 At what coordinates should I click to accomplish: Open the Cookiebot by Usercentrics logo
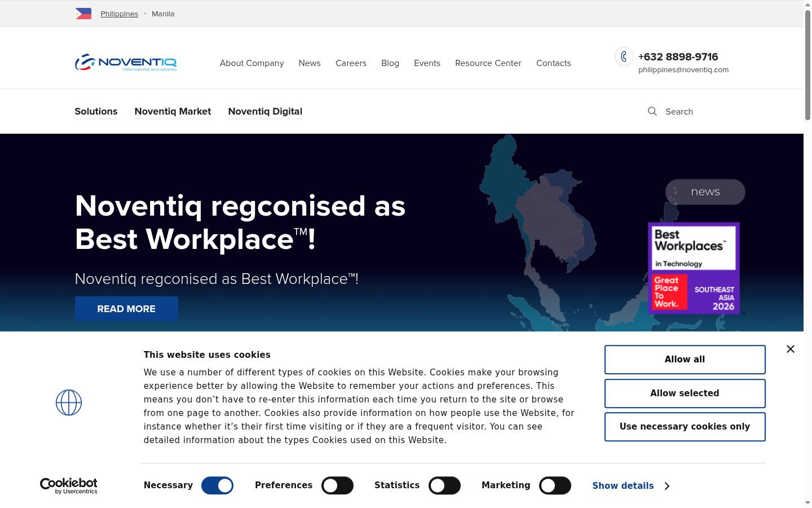(69, 485)
